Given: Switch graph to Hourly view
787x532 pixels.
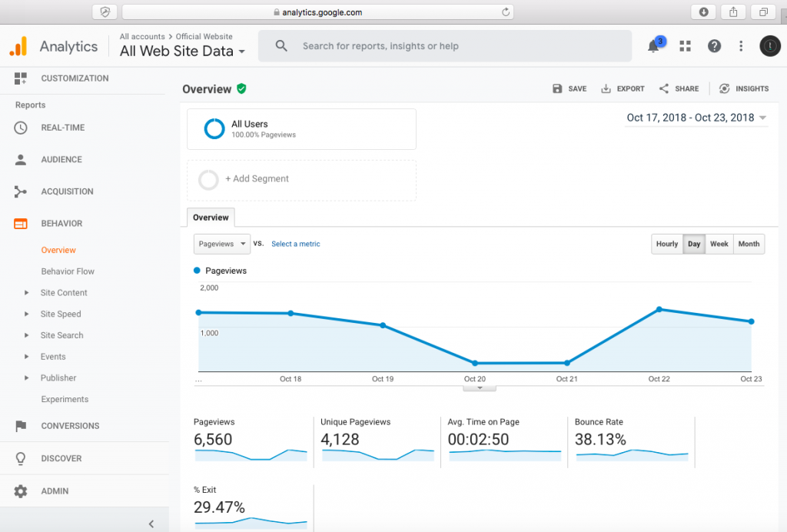Looking at the screenshot, I should [667, 244].
